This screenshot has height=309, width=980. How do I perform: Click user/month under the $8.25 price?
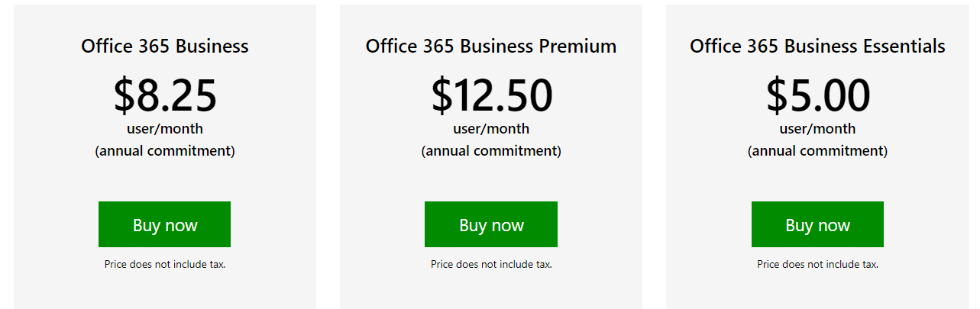[165, 128]
